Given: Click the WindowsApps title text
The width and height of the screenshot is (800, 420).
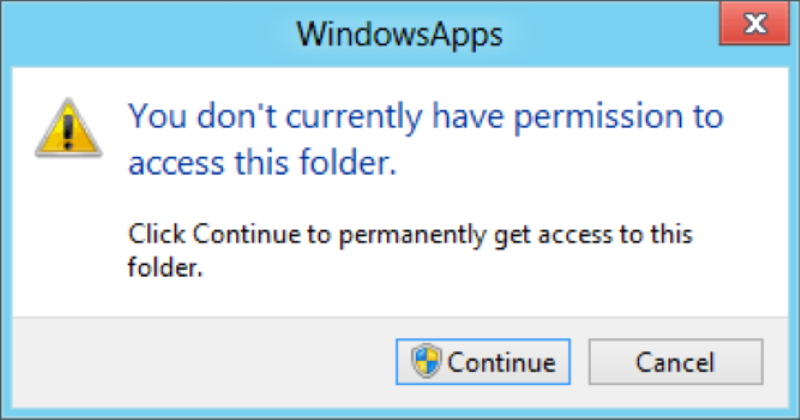Looking at the screenshot, I should click(399, 35).
